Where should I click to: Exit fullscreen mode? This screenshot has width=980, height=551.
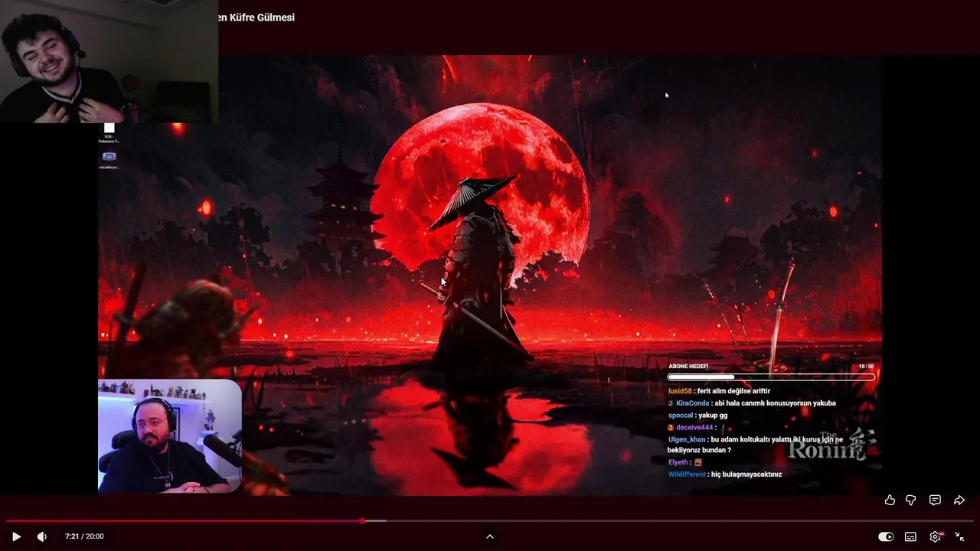959,536
